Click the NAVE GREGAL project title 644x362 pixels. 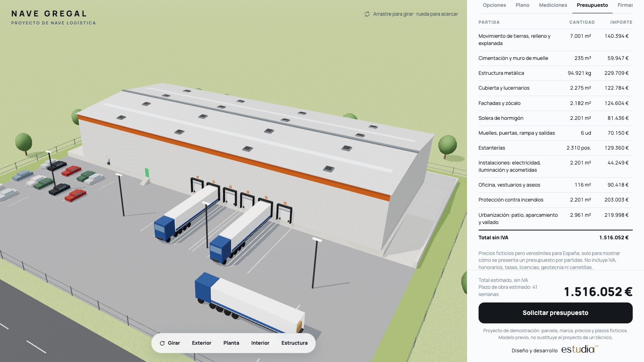point(49,14)
